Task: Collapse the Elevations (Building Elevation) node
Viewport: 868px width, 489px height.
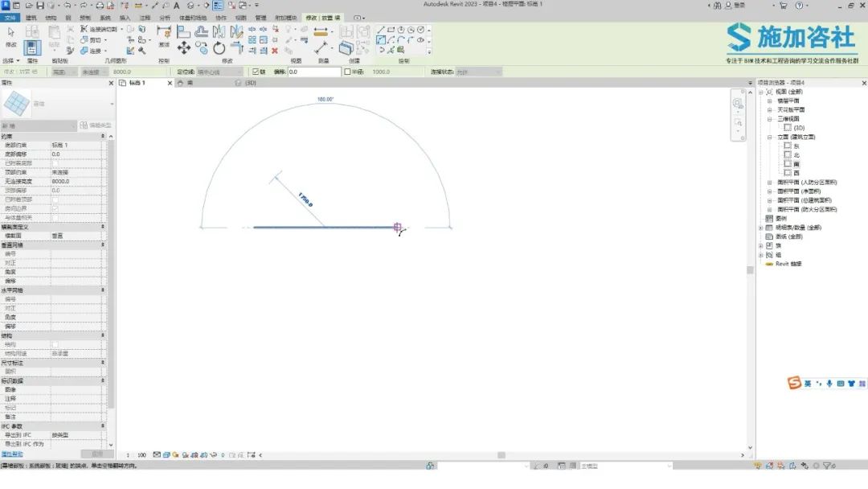Action: [769, 138]
